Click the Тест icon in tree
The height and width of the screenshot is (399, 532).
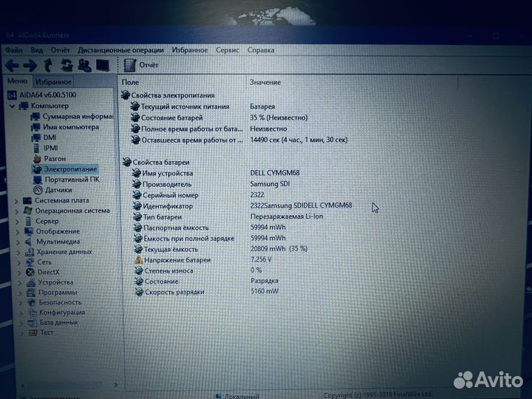(33, 332)
